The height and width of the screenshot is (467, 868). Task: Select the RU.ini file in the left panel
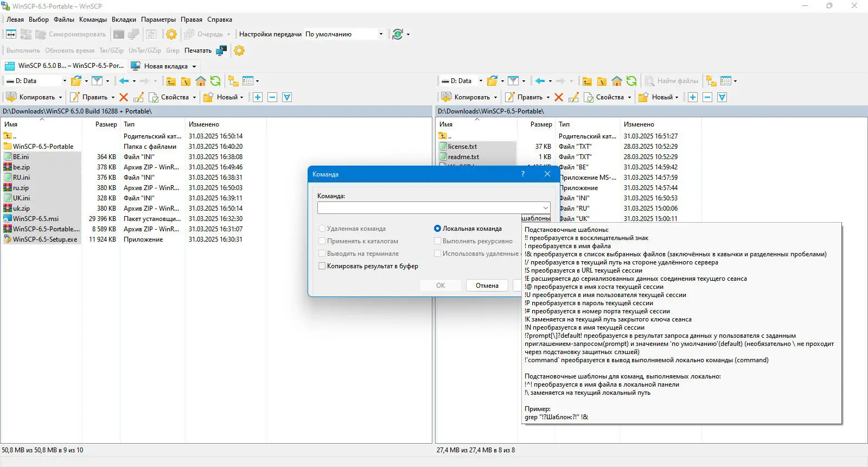(22, 178)
